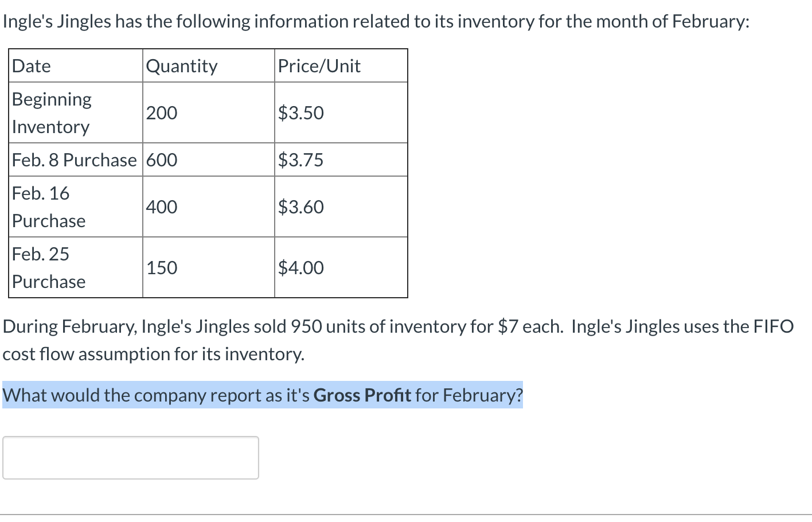Click the Feb. 16 Purchase row label
812x522 pixels.
pos(76,207)
